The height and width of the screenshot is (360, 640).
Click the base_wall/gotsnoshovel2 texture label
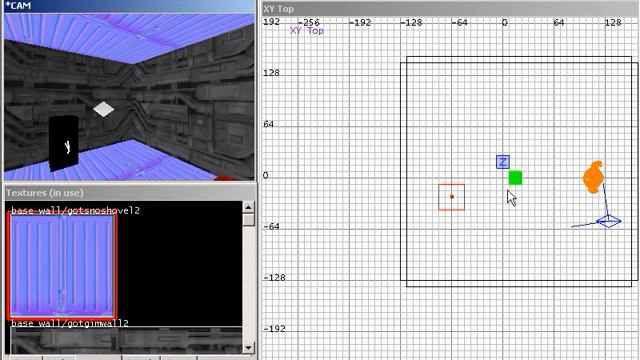coord(76,210)
